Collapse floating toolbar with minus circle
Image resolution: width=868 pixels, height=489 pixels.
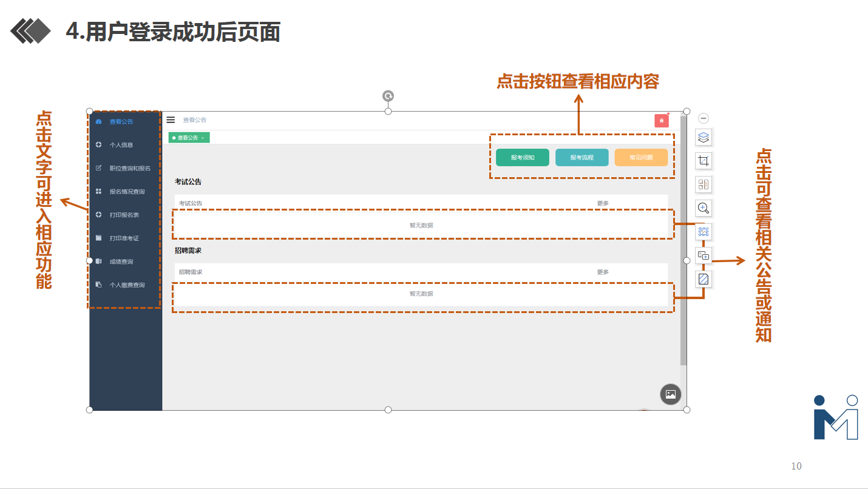click(704, 118)
